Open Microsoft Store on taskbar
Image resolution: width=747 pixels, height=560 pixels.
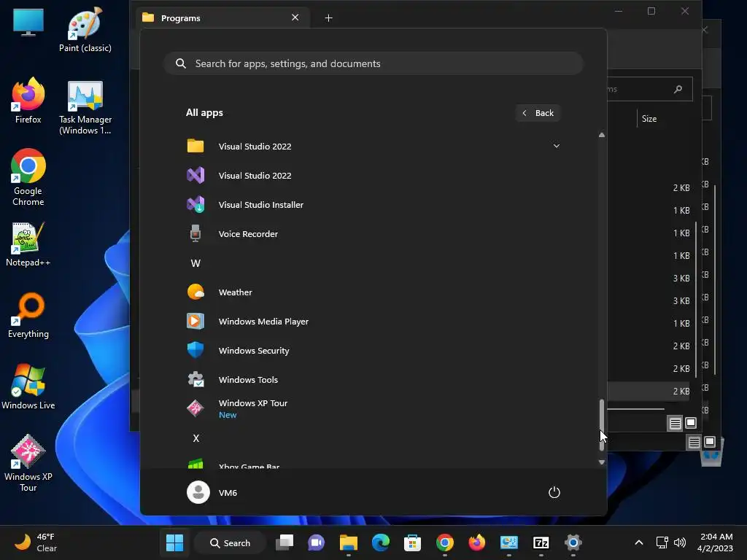tap(412, 542)
